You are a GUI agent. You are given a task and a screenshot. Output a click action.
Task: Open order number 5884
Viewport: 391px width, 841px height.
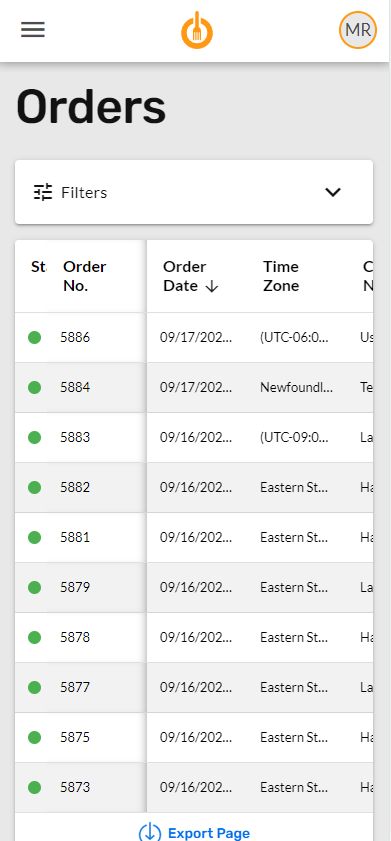[75, 387]
